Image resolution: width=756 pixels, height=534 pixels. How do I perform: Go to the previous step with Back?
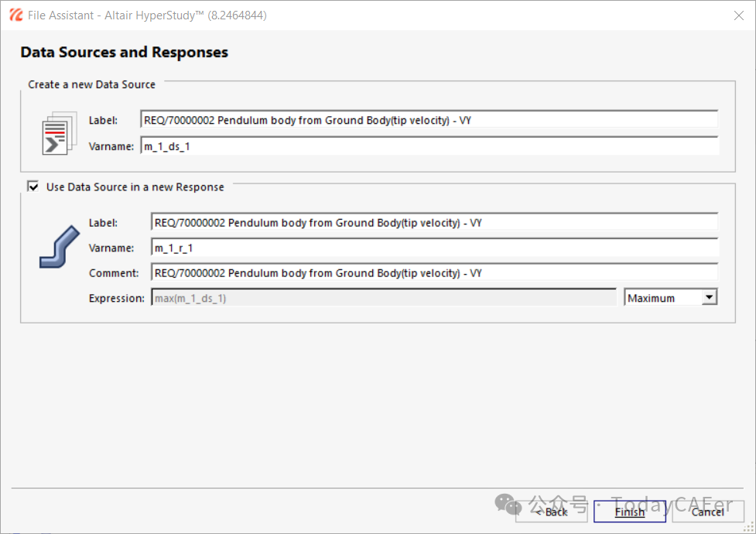[551, 512]
